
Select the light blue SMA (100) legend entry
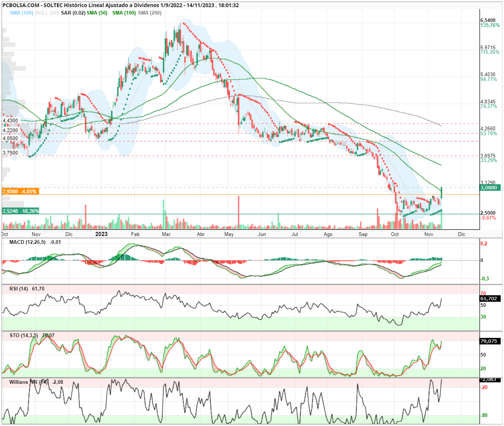pyautogui.click(x=21, y=13)
